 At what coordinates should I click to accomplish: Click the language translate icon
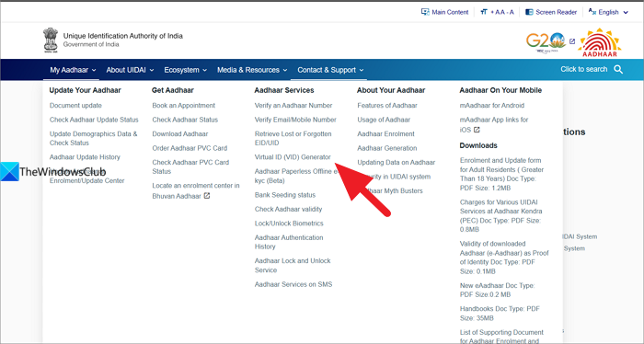click(x=592, y=11)
